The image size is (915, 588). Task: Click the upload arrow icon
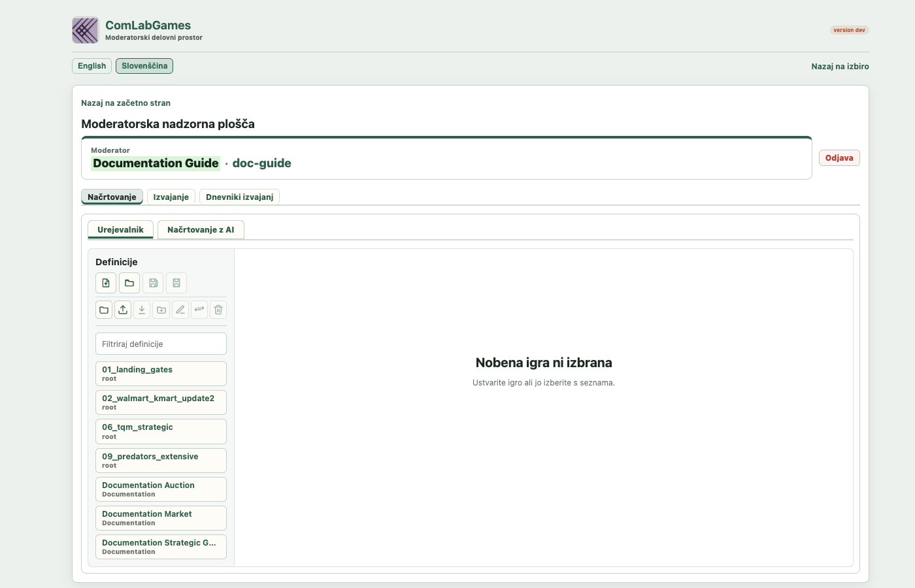[123, 310]
